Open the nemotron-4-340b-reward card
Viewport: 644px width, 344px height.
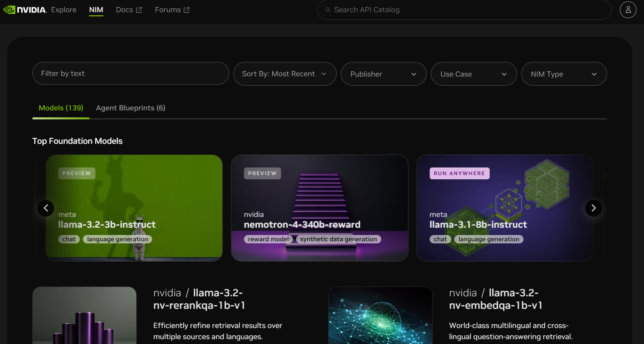[320, 208]
